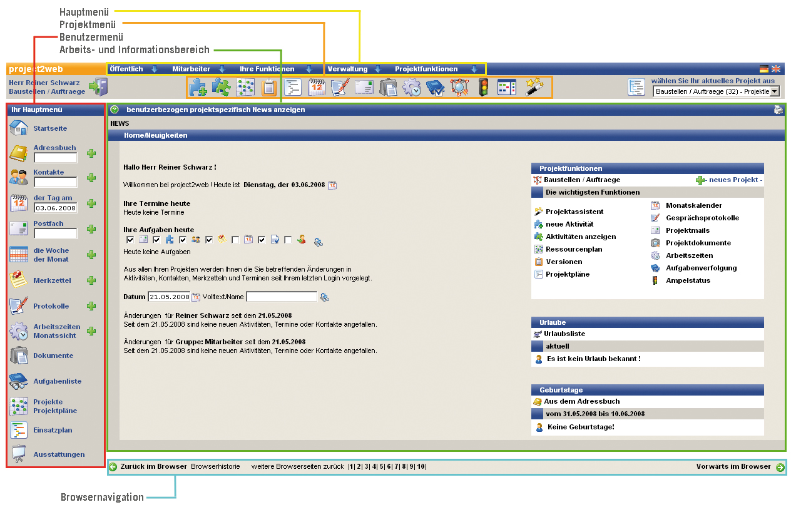Open the Ihre Funktionen menu

point(267,69)
